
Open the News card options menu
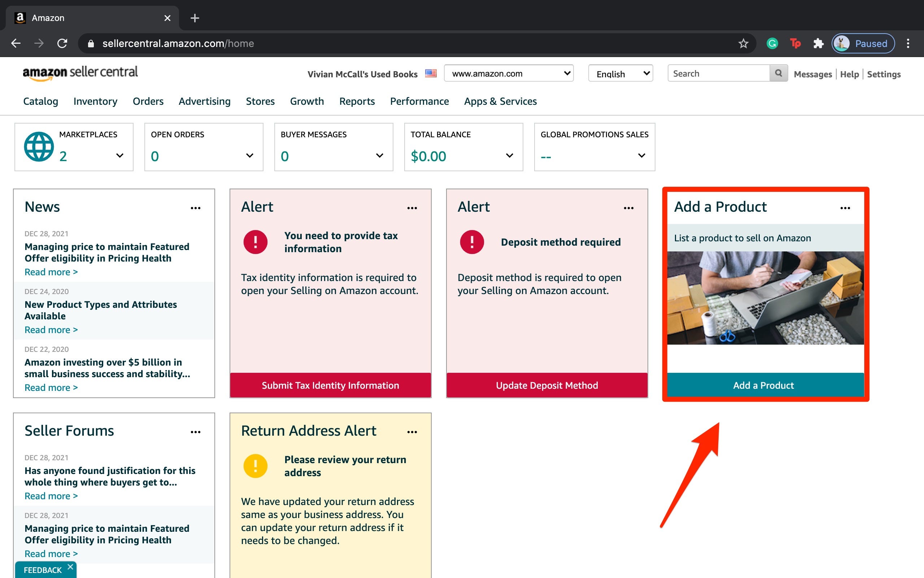click(x=196, y=208)
